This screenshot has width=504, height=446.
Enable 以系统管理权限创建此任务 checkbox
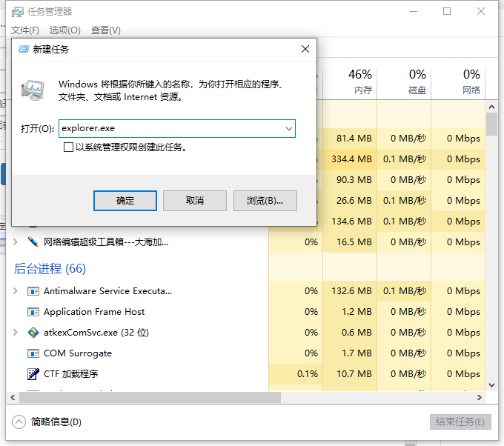point(68,147)
